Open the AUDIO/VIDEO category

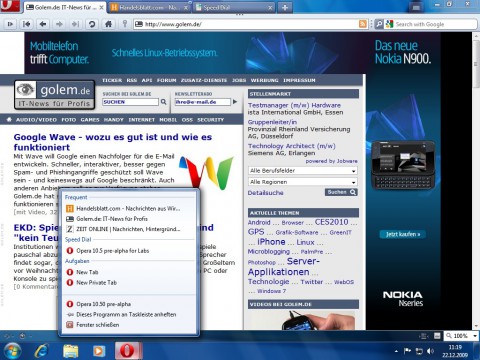(x=36, y=120)
